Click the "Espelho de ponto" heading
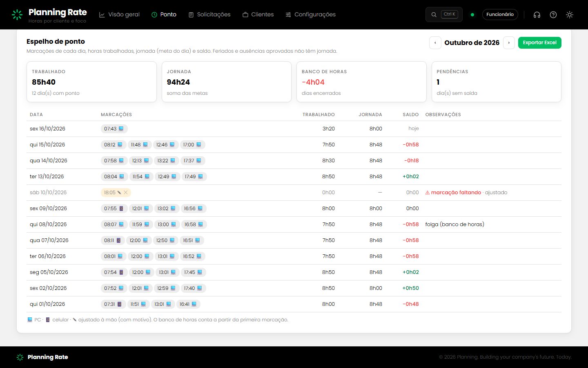The width and height of the screenshot is (588, 368). 56,41
